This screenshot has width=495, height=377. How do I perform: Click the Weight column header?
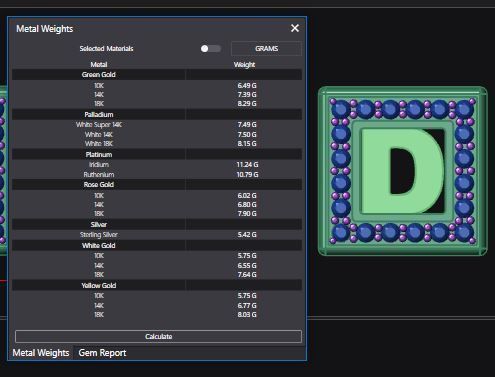click(x=244, y=65)
